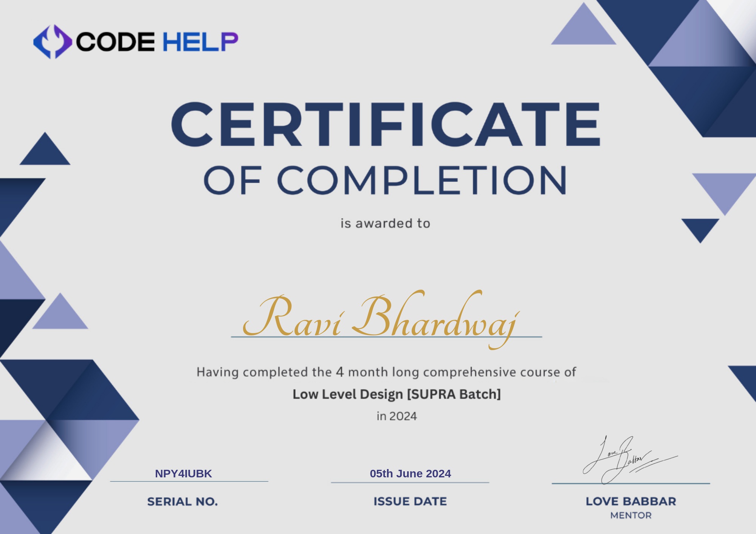This screenshot has height=534, width=756.
Task: Click the date 05th June 2024
Action: 410,473
